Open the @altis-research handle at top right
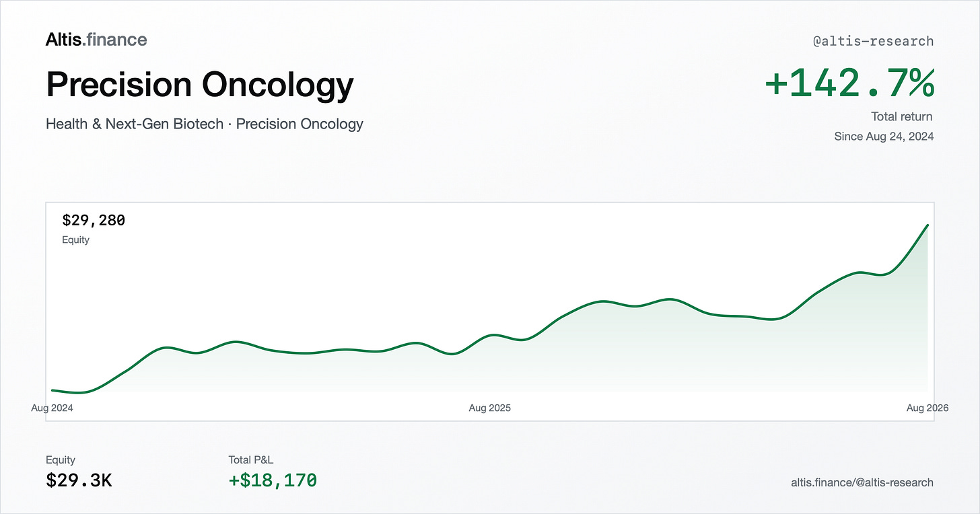Image resolution: width=980 pixels, height=514 pixels. tap(873, 41)
